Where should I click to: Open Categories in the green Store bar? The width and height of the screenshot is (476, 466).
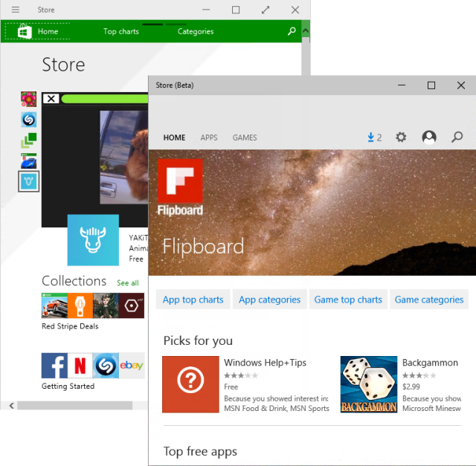[x=196, y=31]
